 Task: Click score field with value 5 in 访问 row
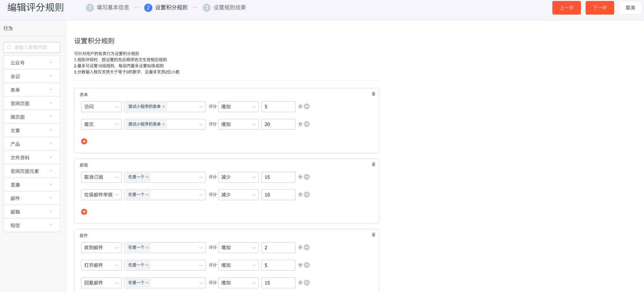pos(279,107)
